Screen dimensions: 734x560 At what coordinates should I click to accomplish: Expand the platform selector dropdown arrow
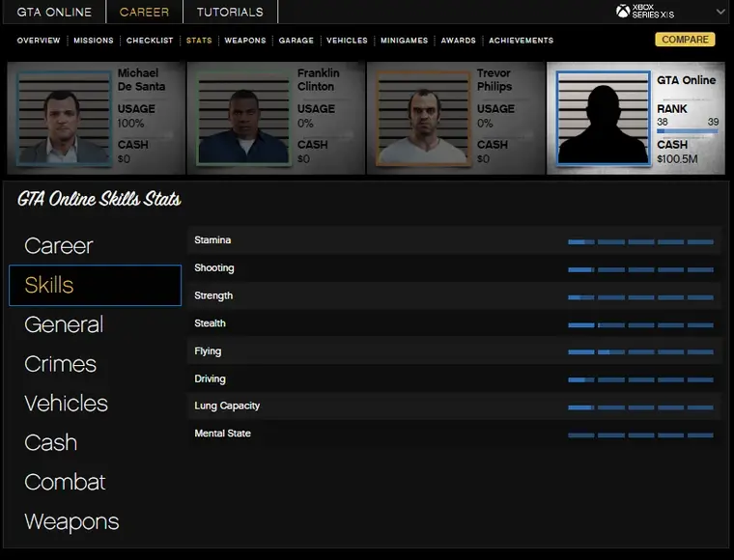720,12
